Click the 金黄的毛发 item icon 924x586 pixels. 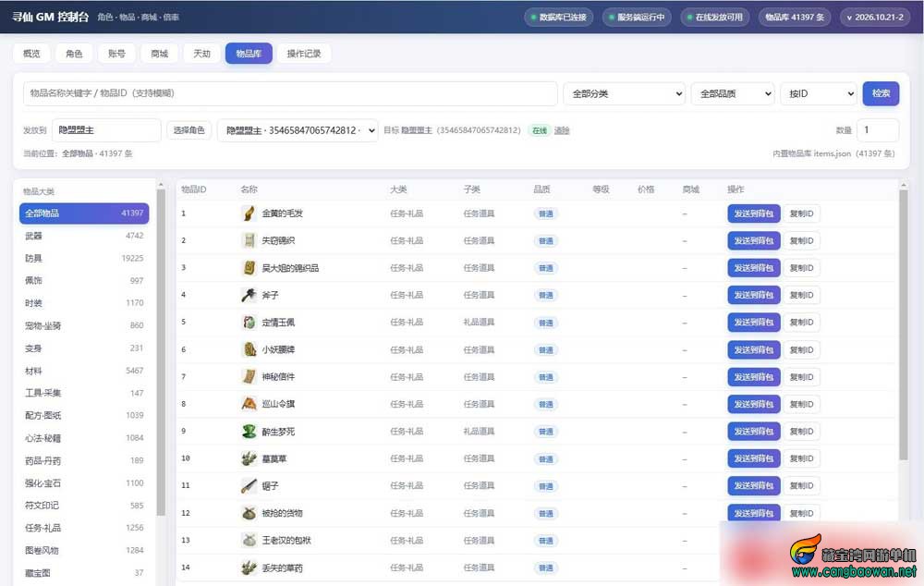click(x=249, y=214)
